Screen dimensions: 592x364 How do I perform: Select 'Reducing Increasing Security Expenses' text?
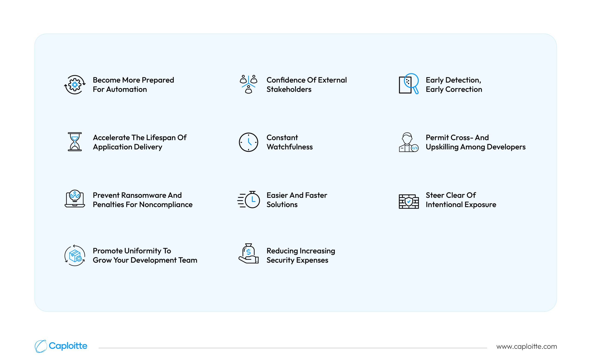[x=301, y=255]
